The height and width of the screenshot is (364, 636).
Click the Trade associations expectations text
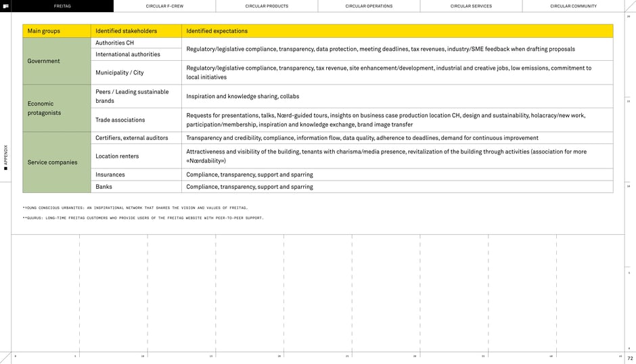point(386,120)
